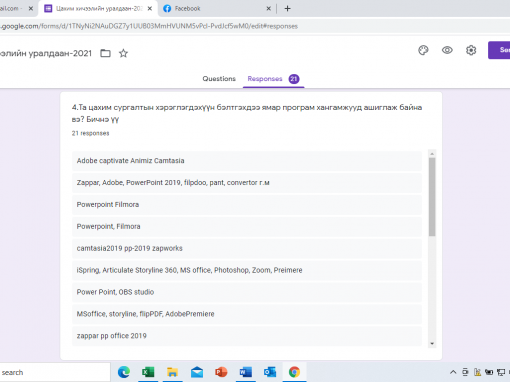Image resolution: width=510 pixels, height=382 pixels.
Task: Click scrollbar up arrow in responses list
Action: tap(432, 154)
